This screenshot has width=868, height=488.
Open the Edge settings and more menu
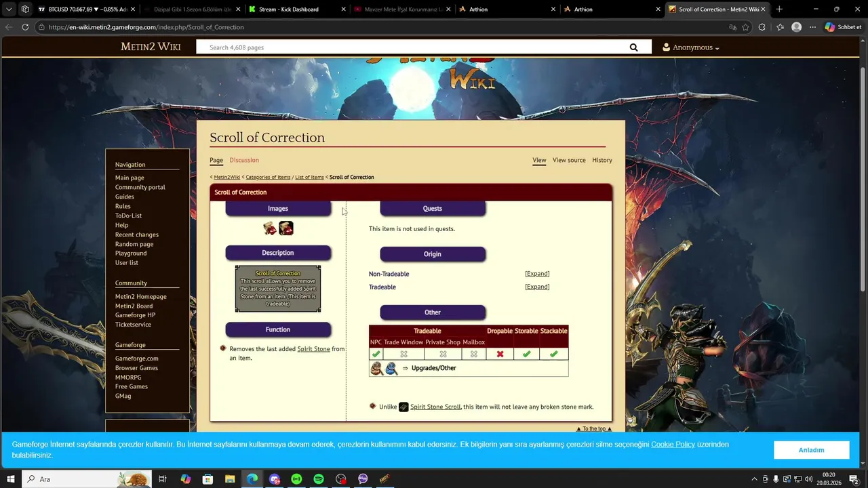click(812, 27)
